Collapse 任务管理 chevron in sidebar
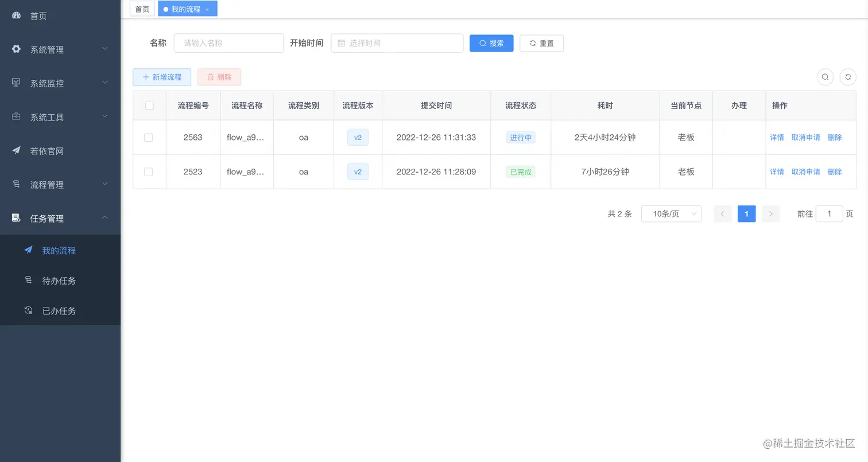 [x=105, y=218]
